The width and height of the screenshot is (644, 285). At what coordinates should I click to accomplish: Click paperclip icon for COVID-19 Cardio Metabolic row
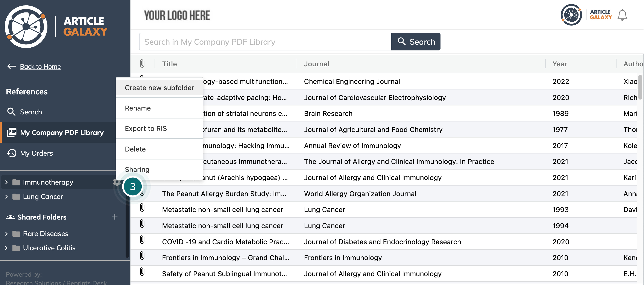coord(142,240)
